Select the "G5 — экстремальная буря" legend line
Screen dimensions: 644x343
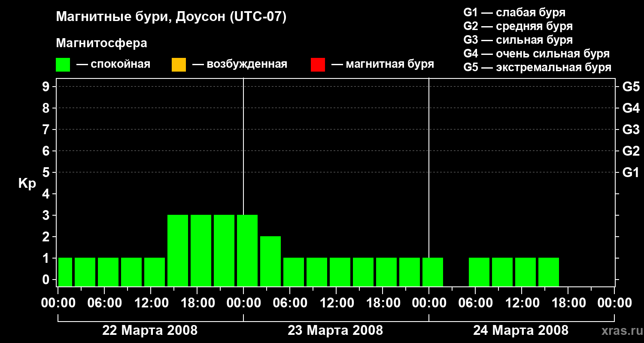(538, 67)
